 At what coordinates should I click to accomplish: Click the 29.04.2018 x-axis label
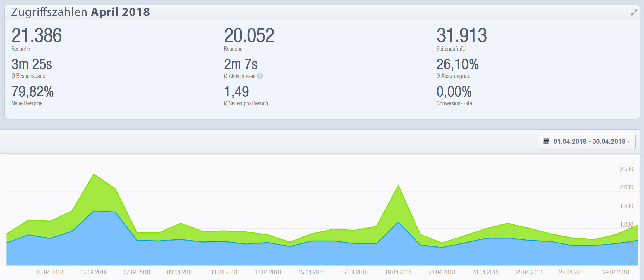tap(616, 272)
